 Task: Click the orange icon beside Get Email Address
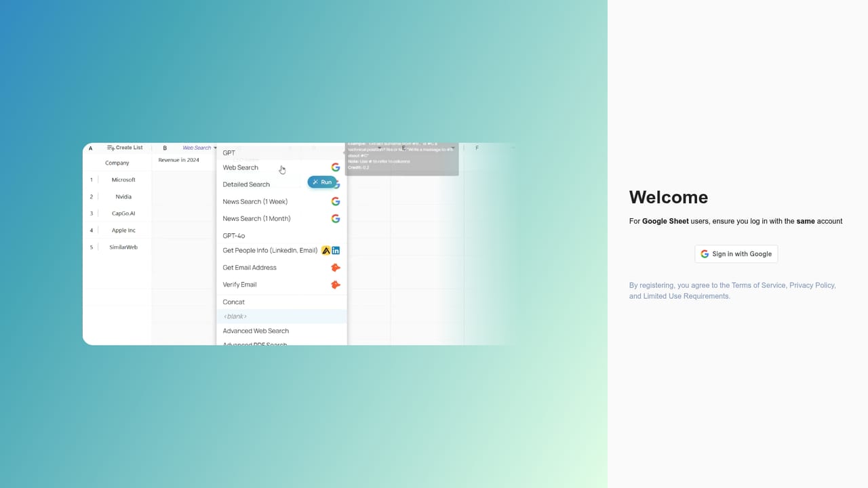point(335,268)
